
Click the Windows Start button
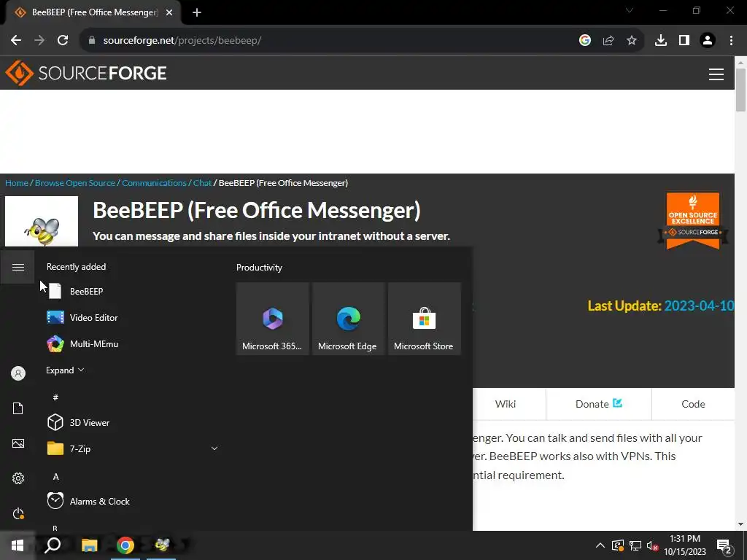point(18,545)
